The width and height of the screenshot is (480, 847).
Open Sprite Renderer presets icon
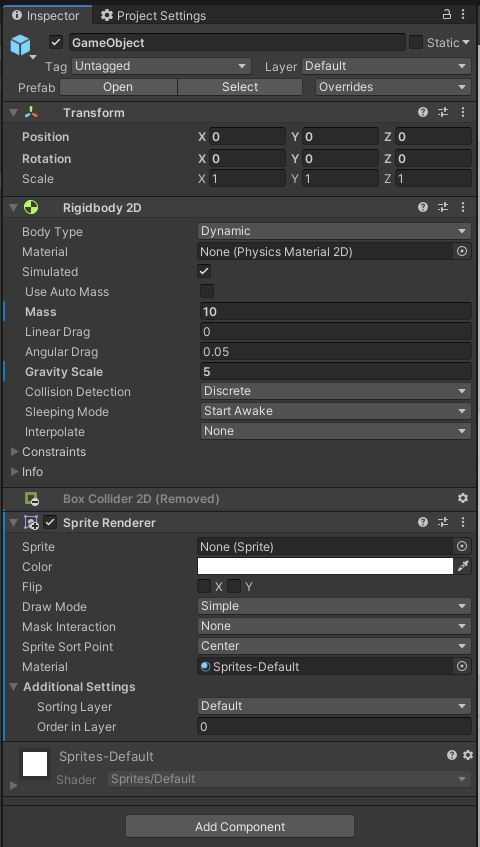[x=443, y=522]
